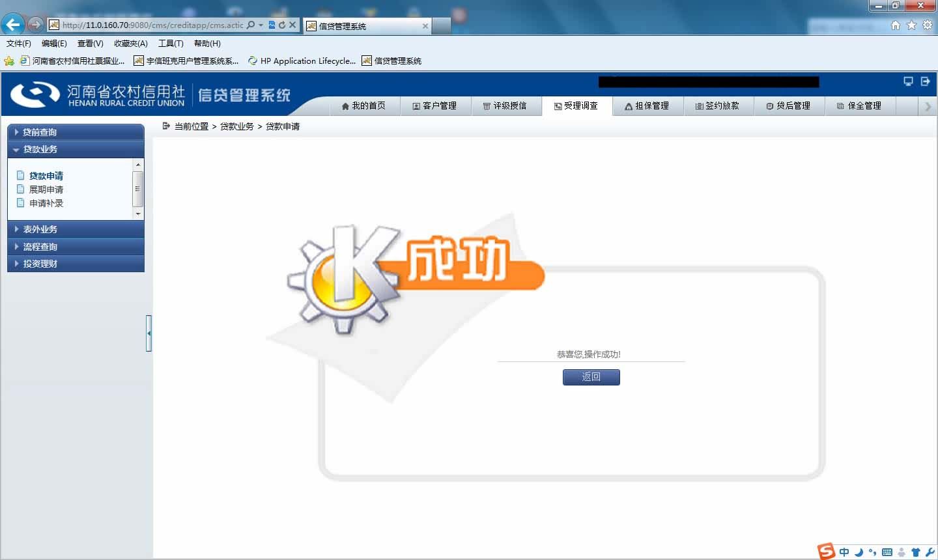Click the 返回 button
Viewport: 938px width, 560px height.
(591, 377)
